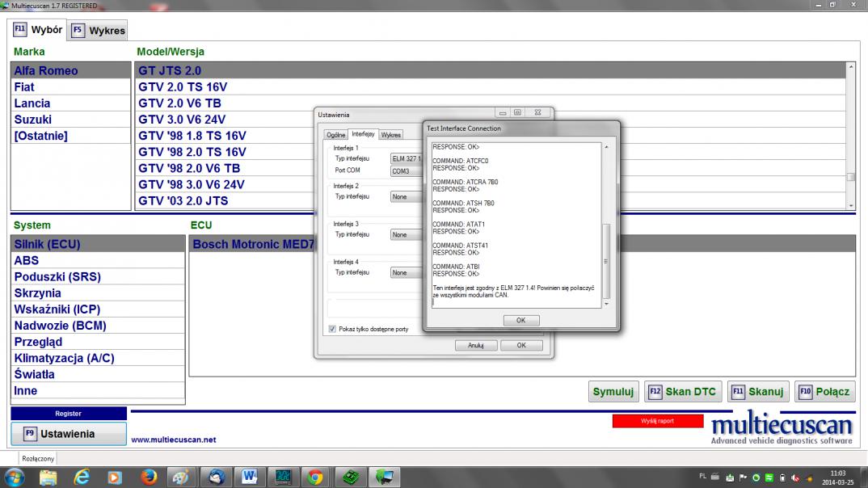This screenshot has width=868, height=488.
Task: Launch Internet Explorer from the taskbar
Action: click(x=82, y=477)
